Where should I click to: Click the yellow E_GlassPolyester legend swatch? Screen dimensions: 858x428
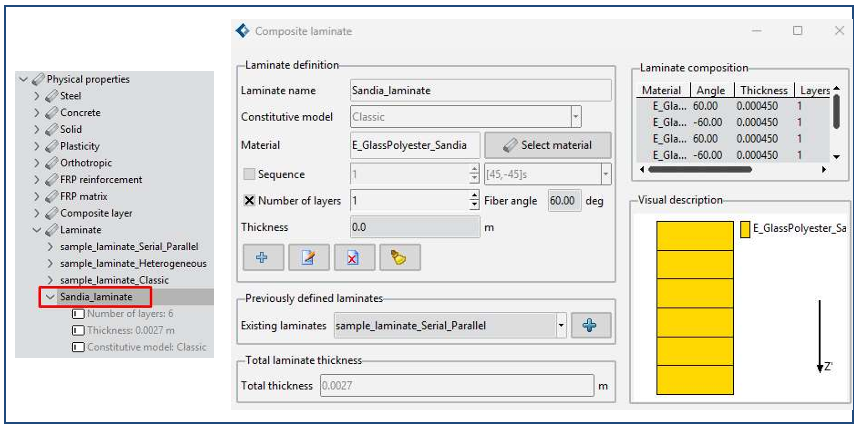point(745,229)
